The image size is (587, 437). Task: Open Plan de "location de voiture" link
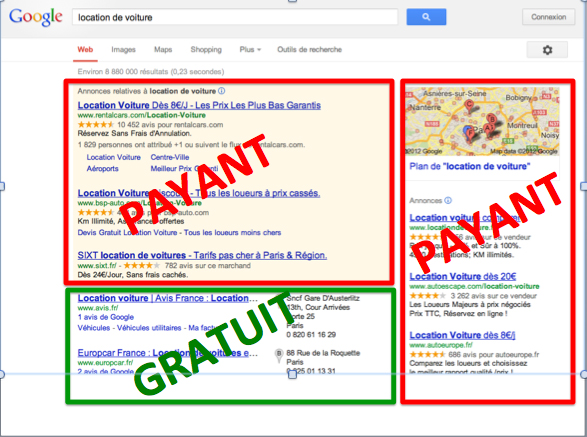pyautogui.click(x=469, y=166)
